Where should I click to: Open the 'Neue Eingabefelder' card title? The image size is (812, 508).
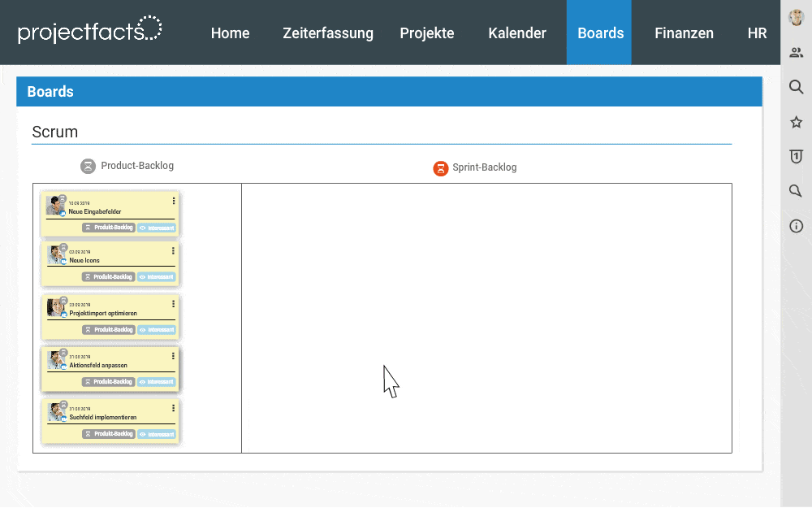coord(95,211)
